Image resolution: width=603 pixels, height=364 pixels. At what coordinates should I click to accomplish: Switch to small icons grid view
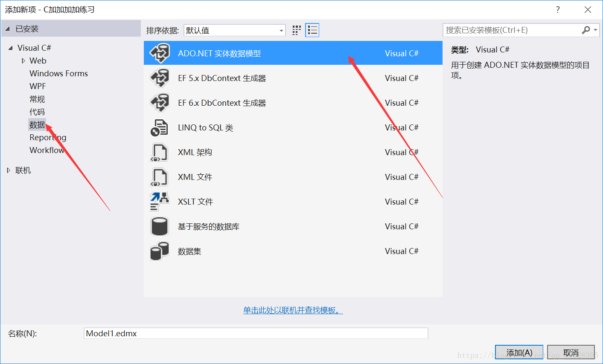[297, 30]
